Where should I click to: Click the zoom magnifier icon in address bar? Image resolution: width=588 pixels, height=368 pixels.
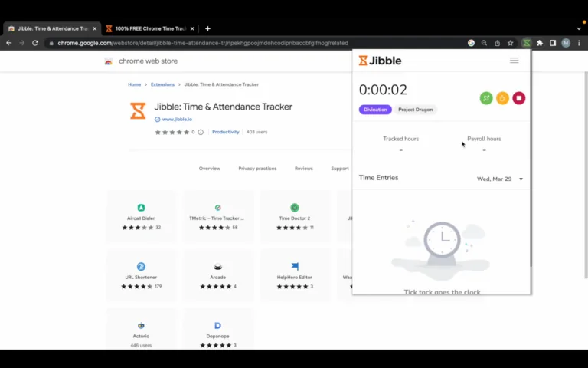tap(484, 43)
